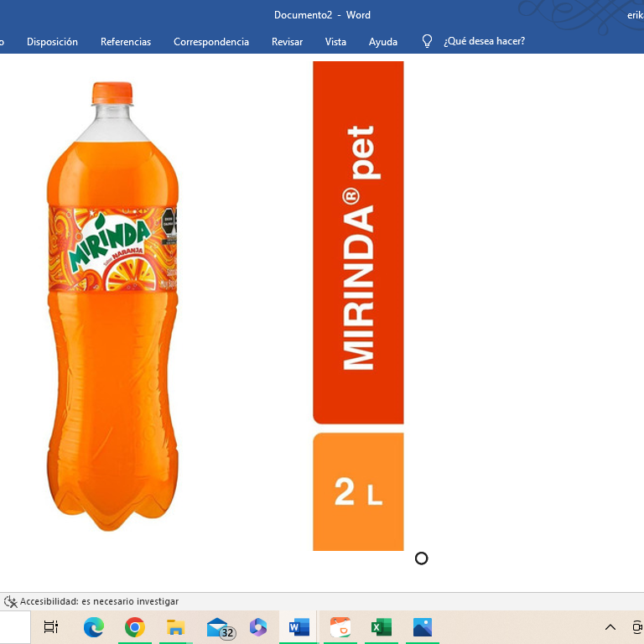The image size is (644, 644).
Task: Select the Mirinda bottle picture
Action: [x=112, y=306]
